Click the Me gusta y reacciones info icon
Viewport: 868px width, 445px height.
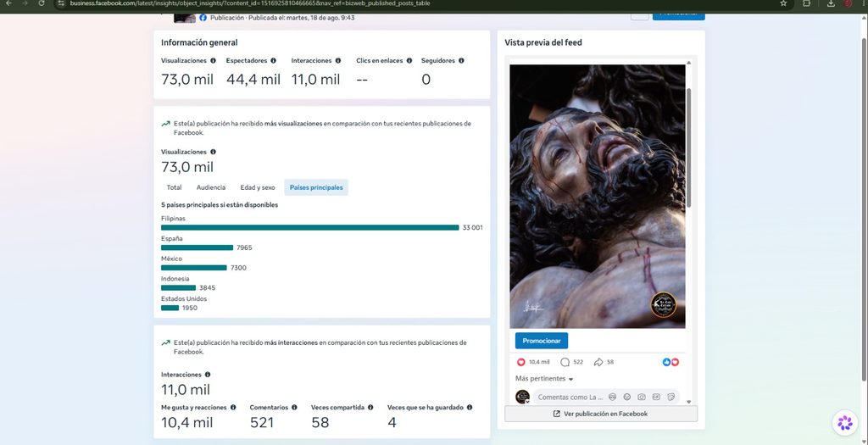pos(233,408)
